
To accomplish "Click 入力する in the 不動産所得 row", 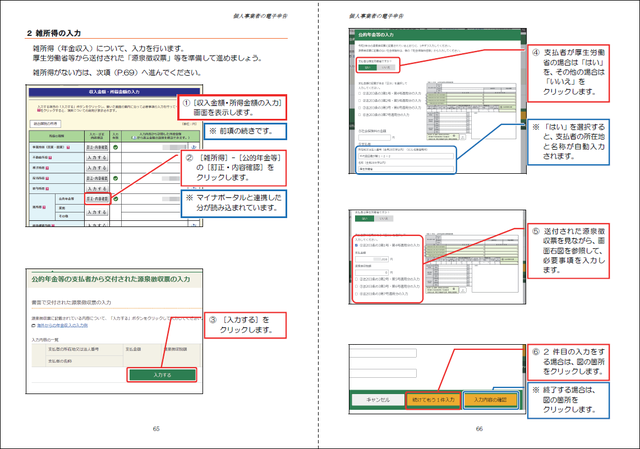I will tap(97, 158).
